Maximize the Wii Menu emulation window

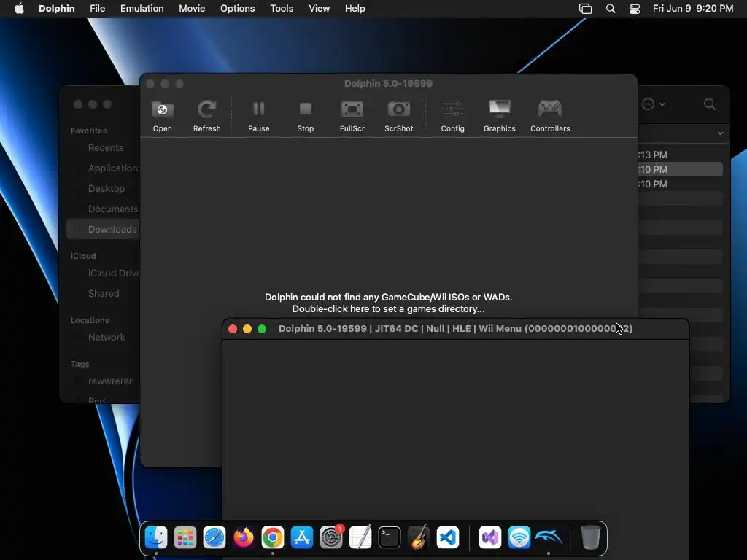262,329
